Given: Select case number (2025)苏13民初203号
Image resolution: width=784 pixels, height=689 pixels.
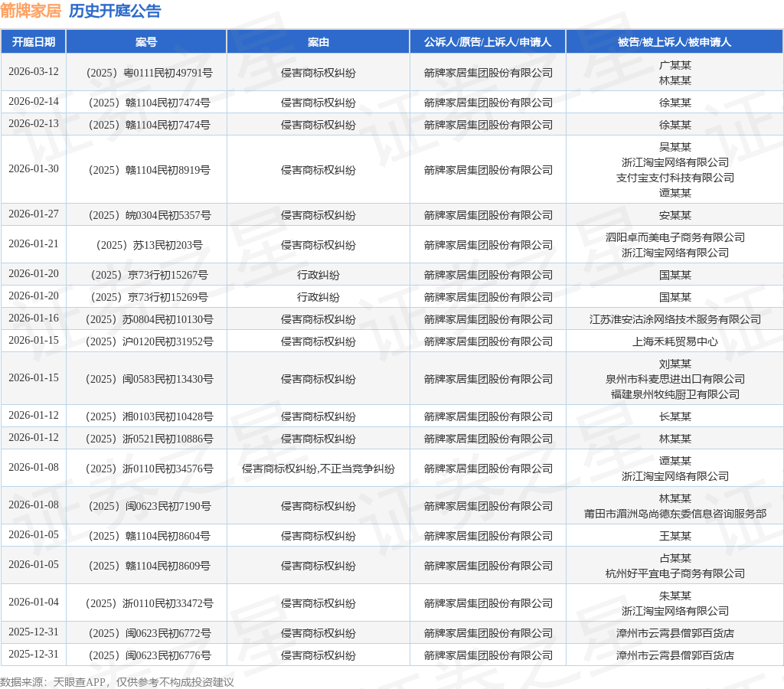Looking at the screenshot, I should pyautogui.click(x=149, y=245).
